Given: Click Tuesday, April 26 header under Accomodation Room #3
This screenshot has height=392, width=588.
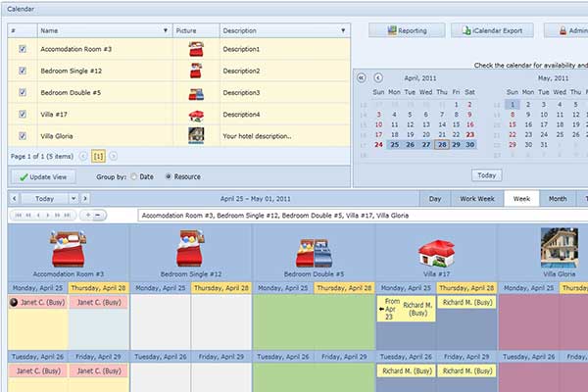Looking at the screenshot, I should (37, 357).
